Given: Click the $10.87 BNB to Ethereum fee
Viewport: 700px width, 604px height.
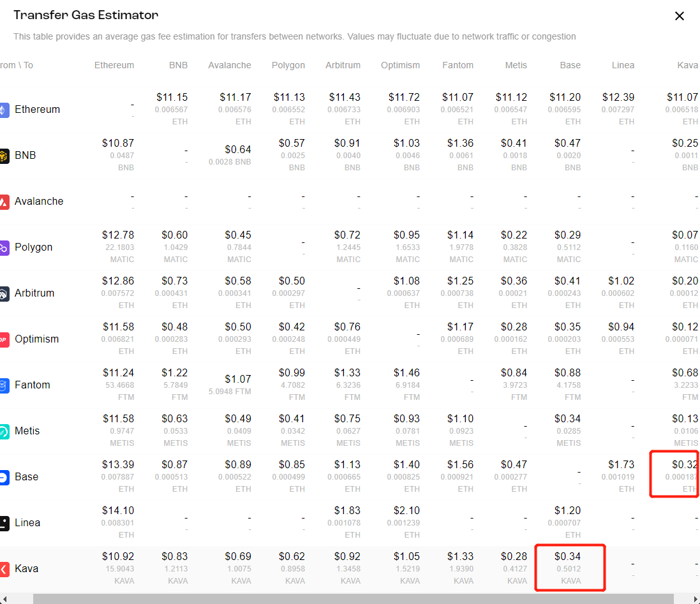Looking at the screenshot, I should 118,144.
